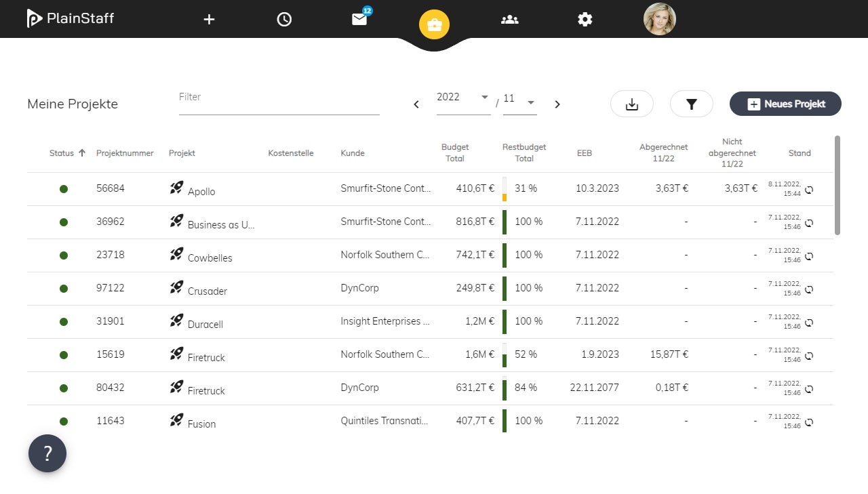Click the download export icon button
Image resolution: width=868 pixels, height=494 pixels.
(x=631, y=104)
